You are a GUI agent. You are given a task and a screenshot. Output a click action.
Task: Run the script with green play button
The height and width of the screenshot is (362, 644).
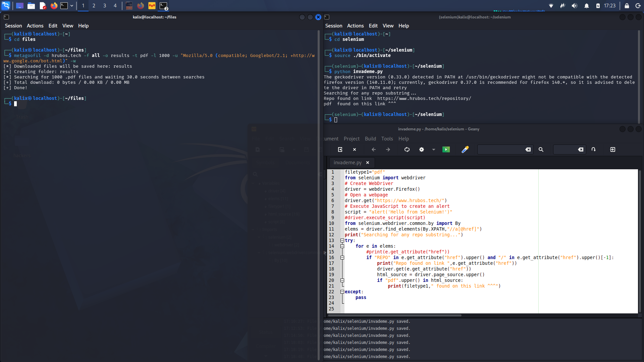coord(446,149)
